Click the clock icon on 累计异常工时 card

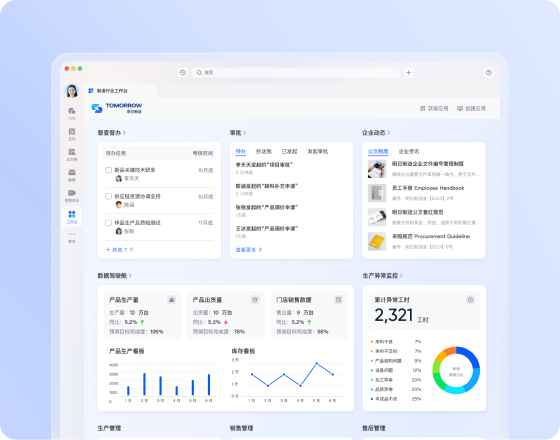click(470, 300)
